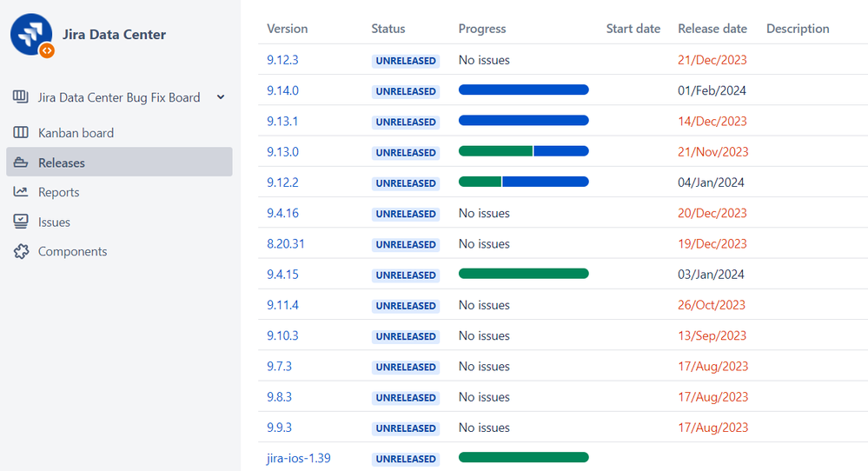868x471 pixels.
Task: Click the Description column header
Action: click(798, 29)
